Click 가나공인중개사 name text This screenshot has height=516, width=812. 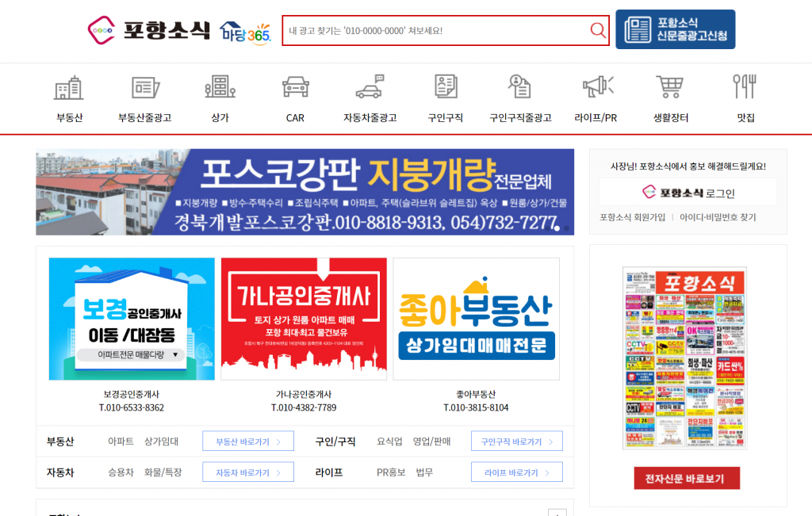coord(304,395)
